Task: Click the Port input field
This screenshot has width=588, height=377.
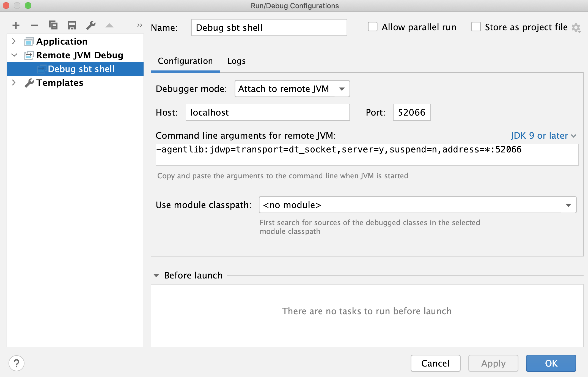Action: click(411, 112)
